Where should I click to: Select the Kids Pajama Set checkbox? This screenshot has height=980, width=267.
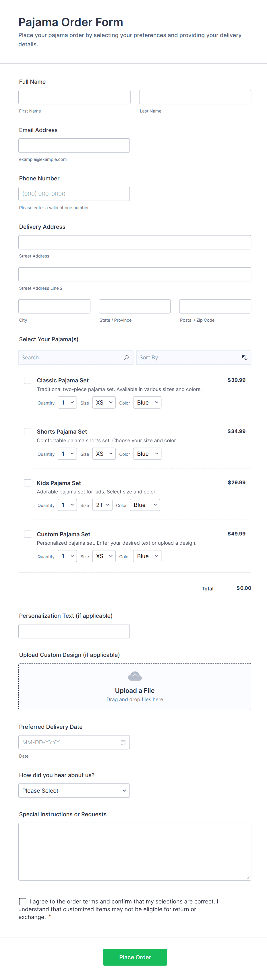pos(28,483)
